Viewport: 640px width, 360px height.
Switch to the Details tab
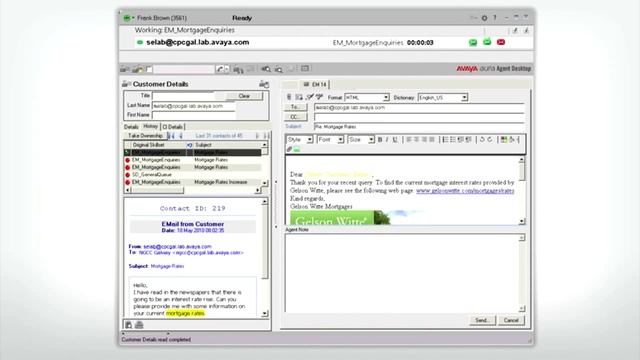[x=131, y=127]
